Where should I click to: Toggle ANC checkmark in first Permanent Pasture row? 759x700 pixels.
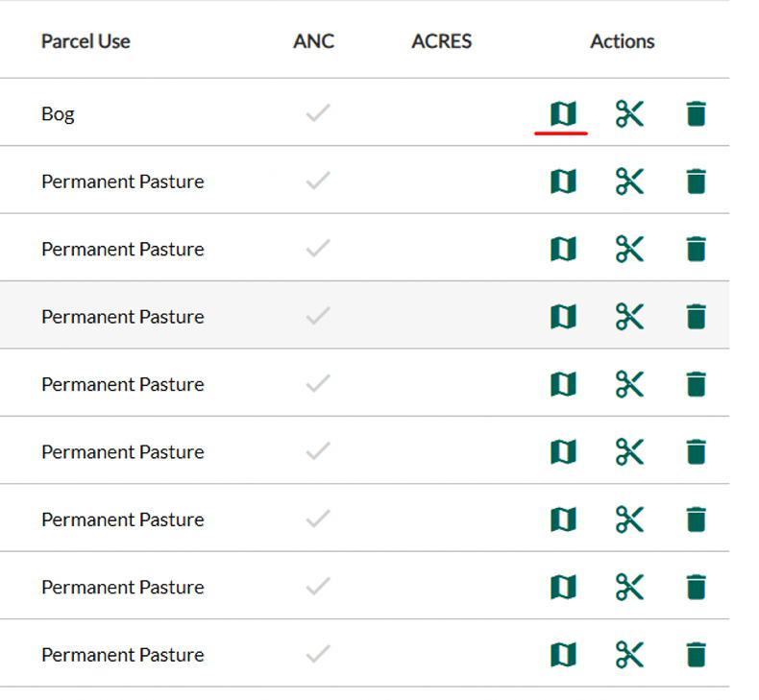coord(317,181)
